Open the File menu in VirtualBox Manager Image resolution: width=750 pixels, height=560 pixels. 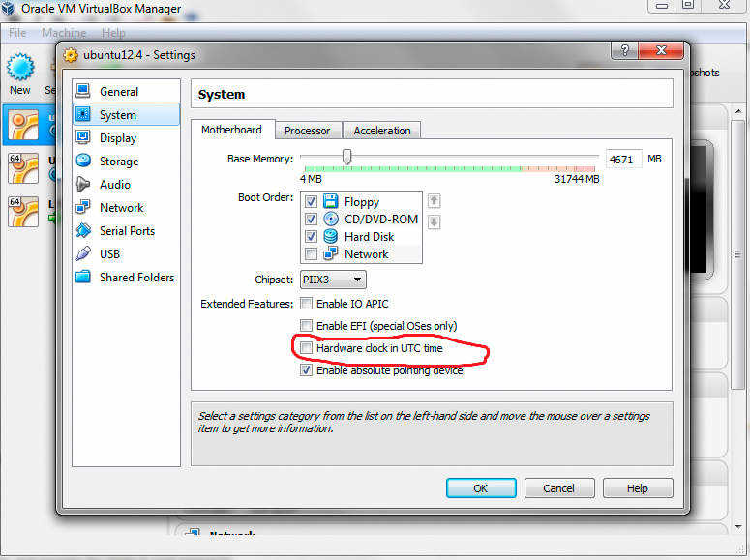(x=17, y=33)
